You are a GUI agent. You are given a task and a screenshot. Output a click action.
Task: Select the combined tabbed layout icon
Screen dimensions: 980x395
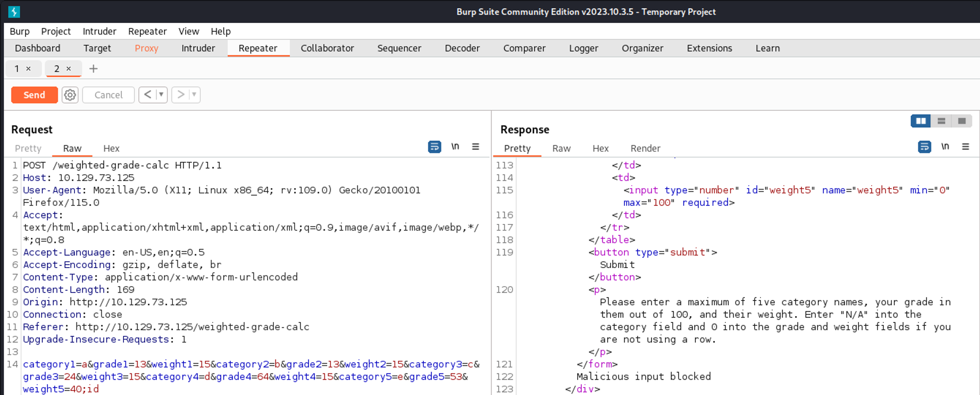962,121
